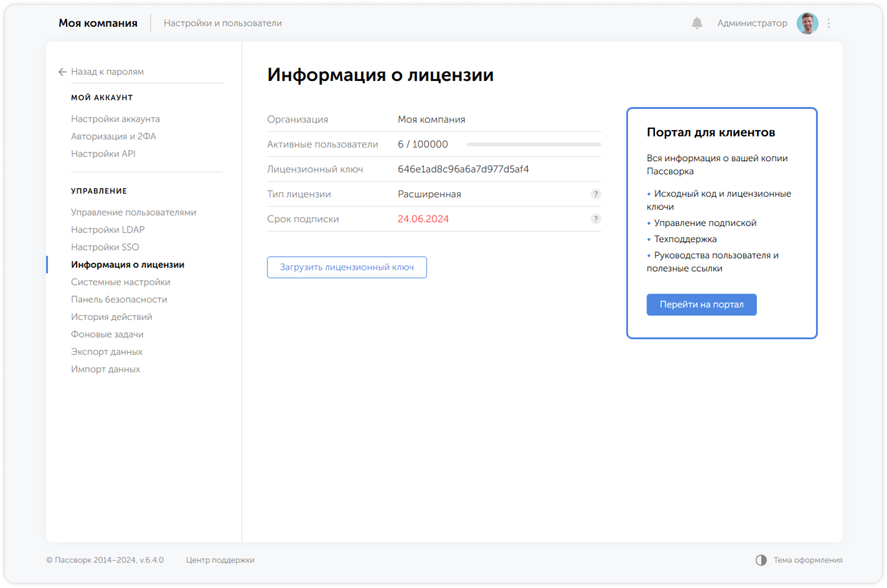Select Панель безопасности in the sidebar

(119, 299)
